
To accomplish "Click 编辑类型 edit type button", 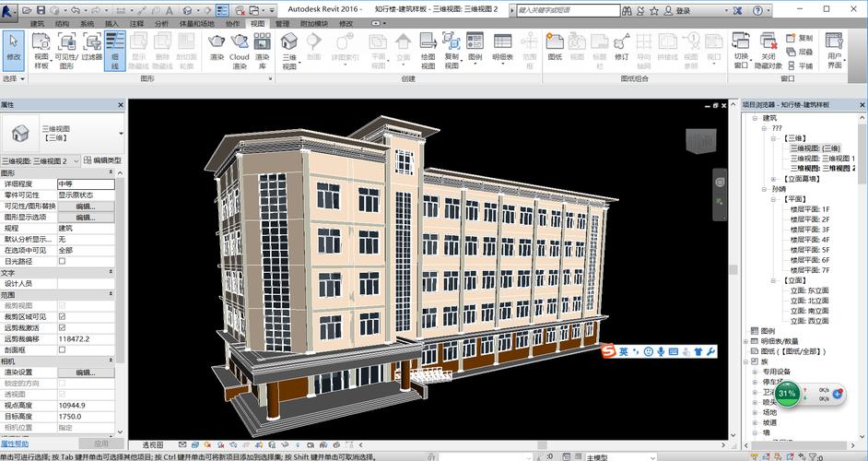I will pos(103,160).
